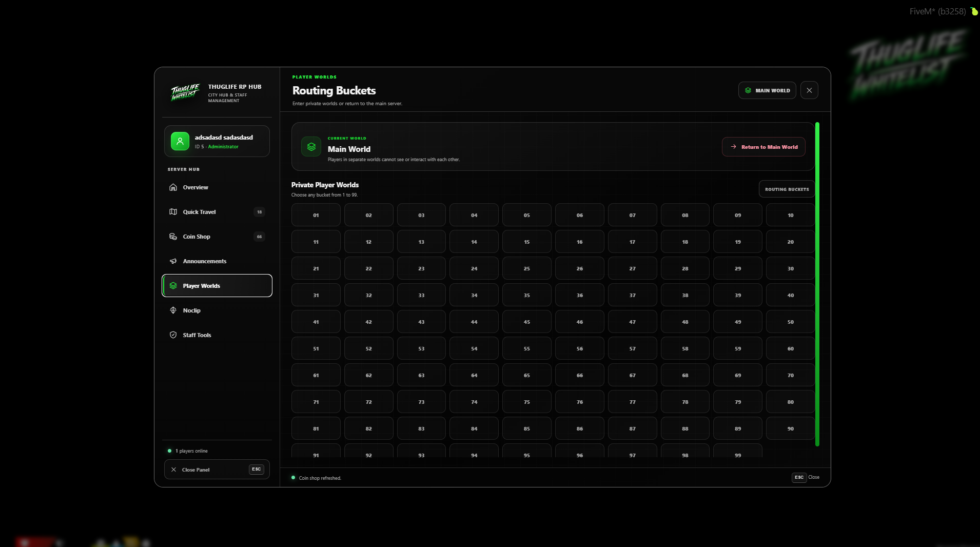Image resolution: width=980 pixels, height=547 pixels.
Task: Join bucket 42
Action: (369, 322)
